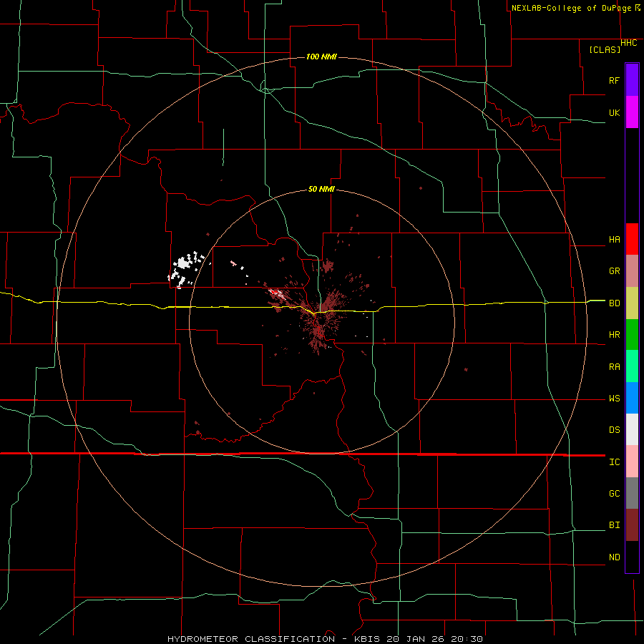644x644 pixels.
Task: Select the DS white legend swatch
Action: point(632,429)
